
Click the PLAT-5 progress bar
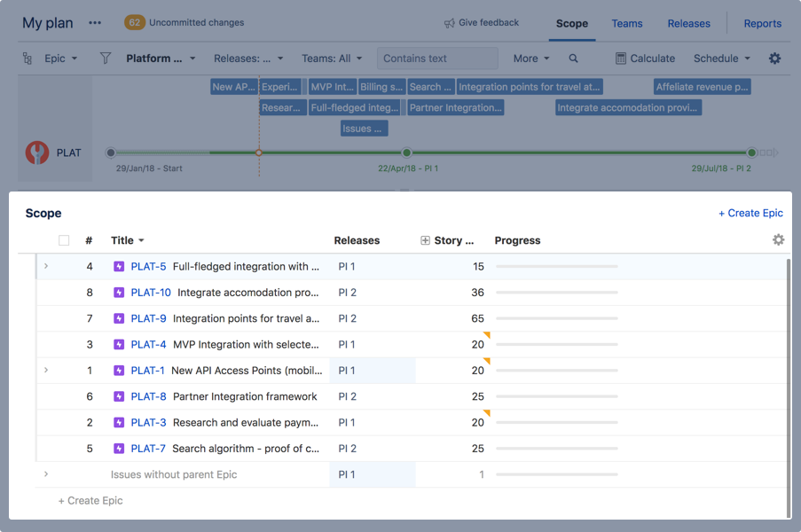pos(557,267)
